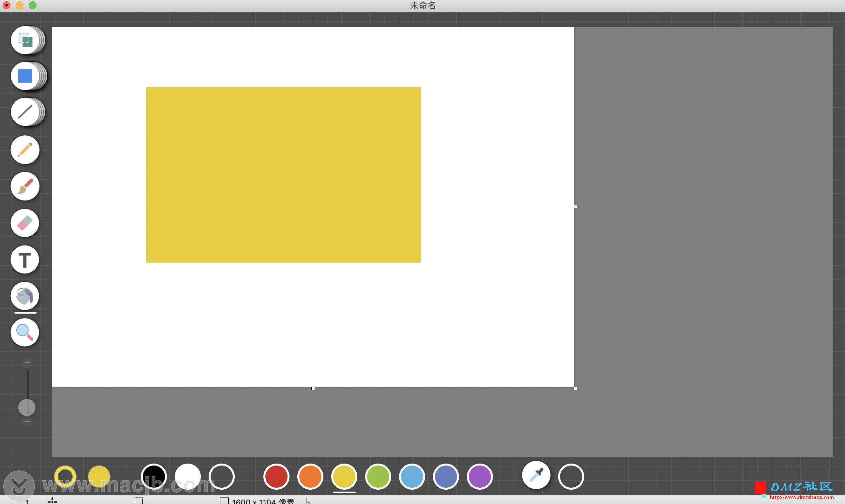Click the empty swatch beside the eyedropper
Image resolution: width=845 pixels, height=504 pixels.
[x=571, y=477]
